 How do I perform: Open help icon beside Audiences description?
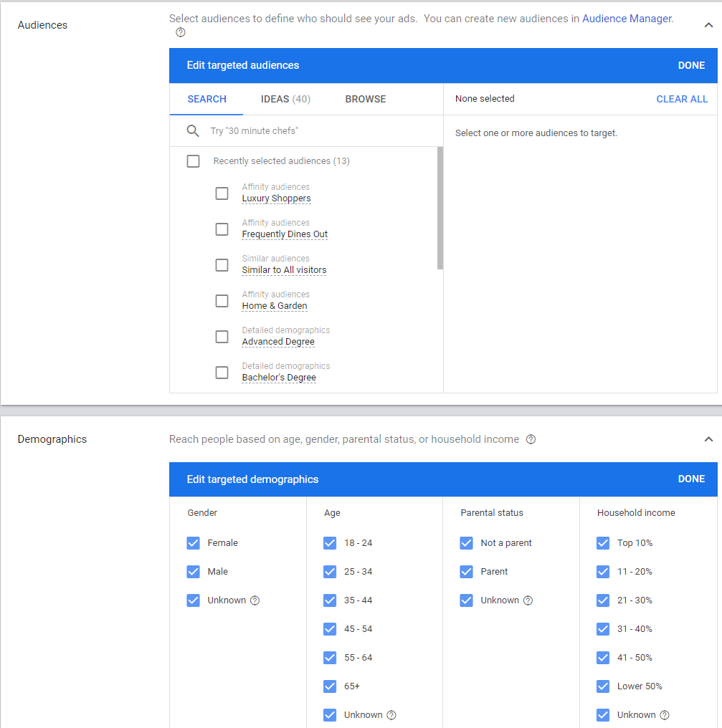tap(181, 32)
